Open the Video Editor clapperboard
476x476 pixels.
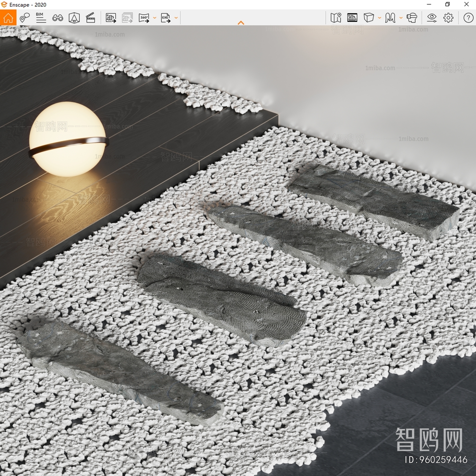[90, 18]
